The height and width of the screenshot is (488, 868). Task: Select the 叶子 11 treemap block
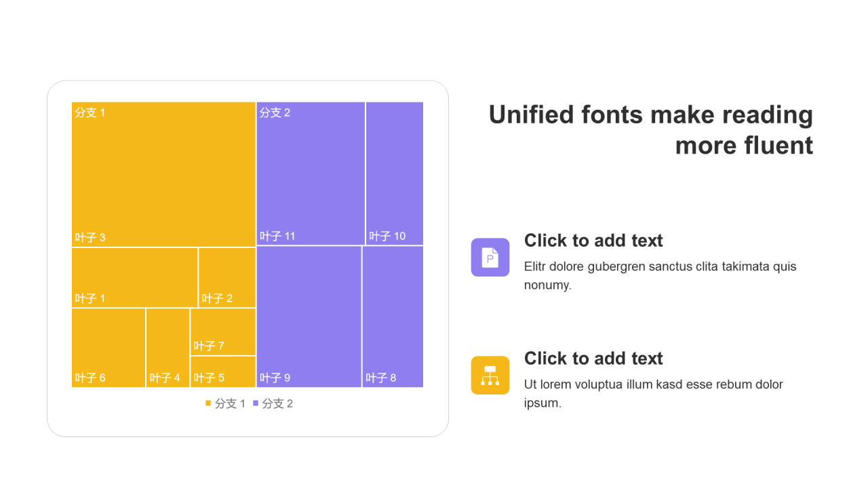point(311,173)
